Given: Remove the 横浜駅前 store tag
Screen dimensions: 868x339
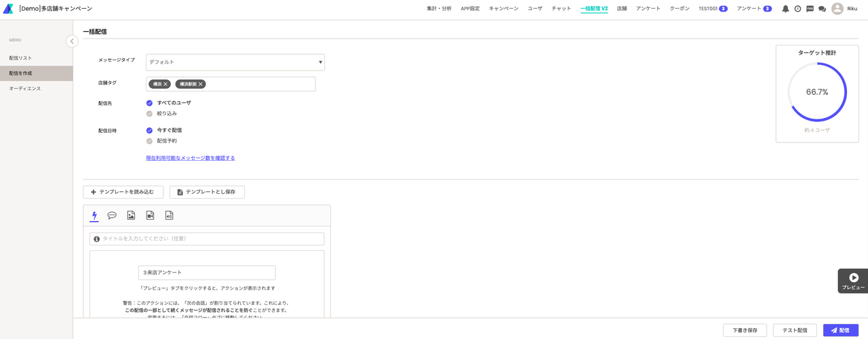Looking at the screenshot, I should (201, 84).
